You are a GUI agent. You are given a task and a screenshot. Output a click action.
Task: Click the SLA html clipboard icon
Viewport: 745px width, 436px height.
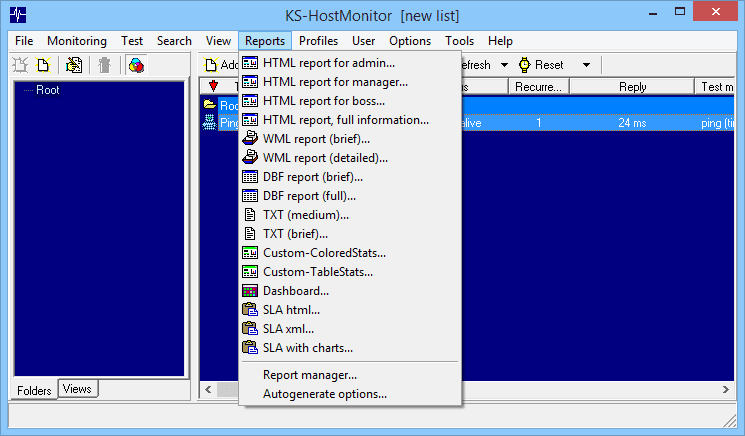tap(250, 310)
